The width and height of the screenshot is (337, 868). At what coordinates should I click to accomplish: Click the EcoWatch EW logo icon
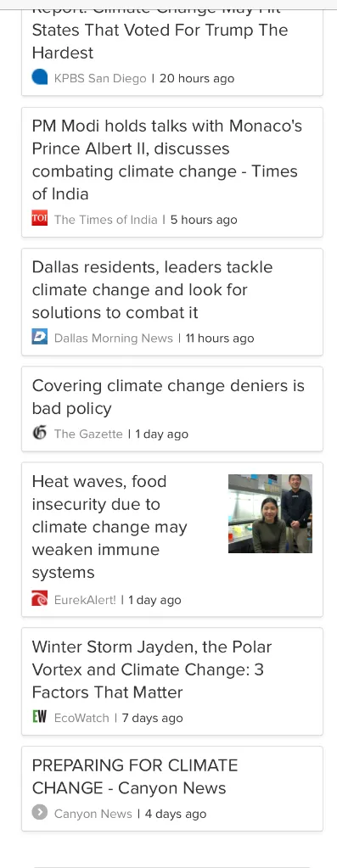[39, 717]
